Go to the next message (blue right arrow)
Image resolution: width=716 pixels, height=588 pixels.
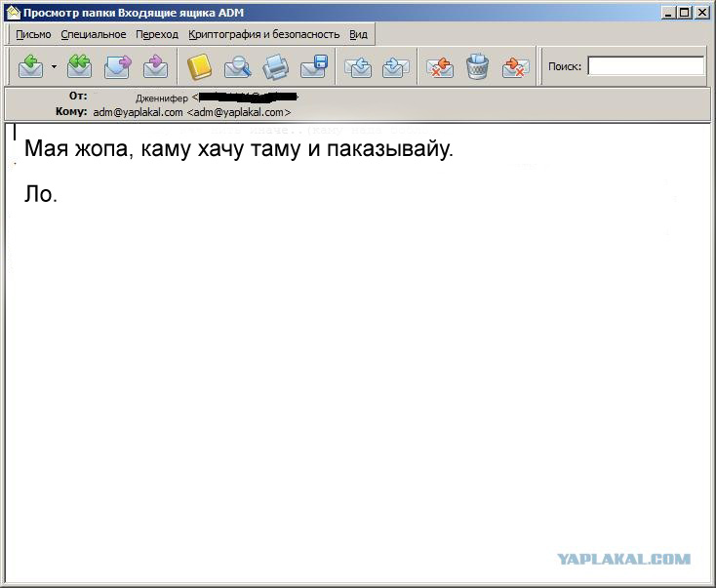(395, 67)
